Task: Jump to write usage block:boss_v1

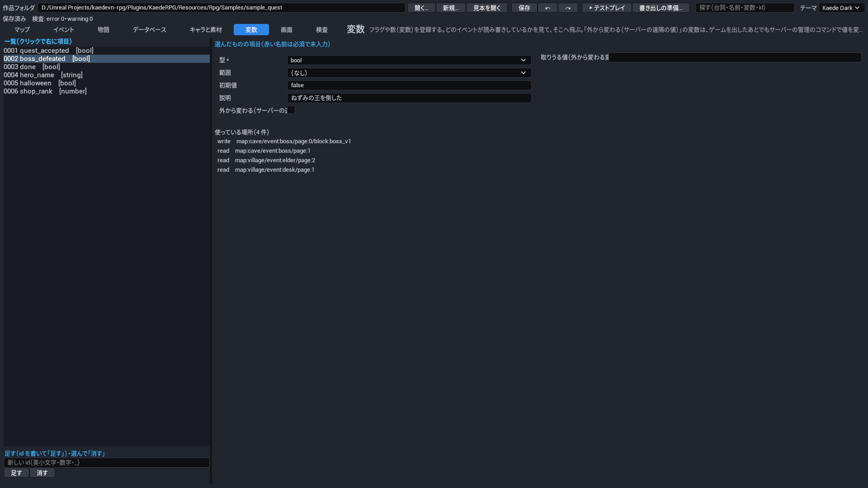Action: point(284,141)
